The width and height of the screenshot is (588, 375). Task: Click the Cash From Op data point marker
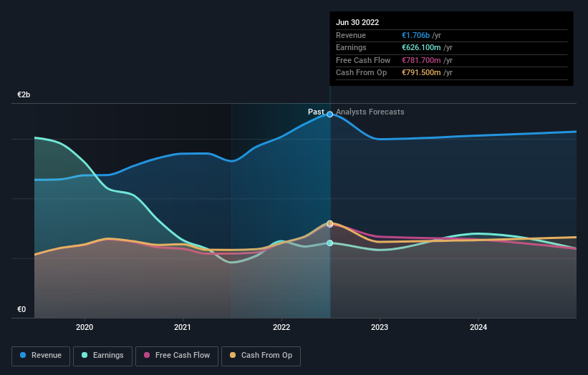(329, 223)
